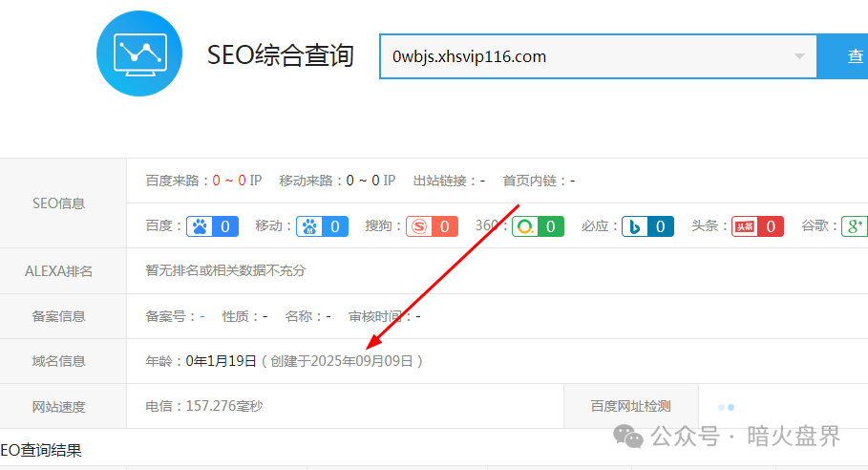Click the Sogou weight badge
The width and height of the screenshot is (868, 470).
point(432,226)
